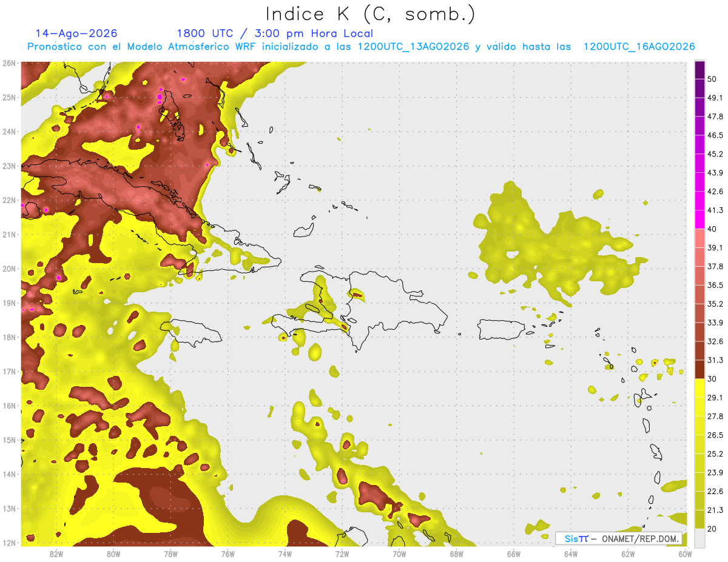Select colorbar label "27.8"

pyautogui.click(x=715, y=416)
